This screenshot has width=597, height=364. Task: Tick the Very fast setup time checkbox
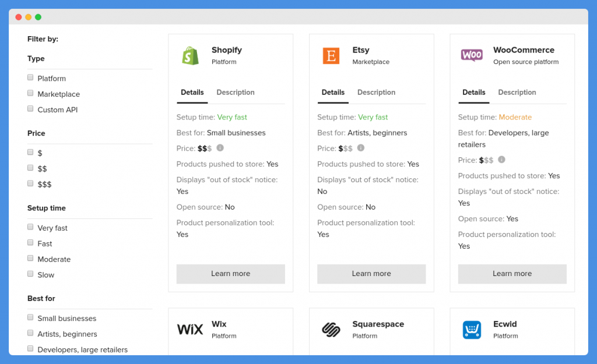(x=30, y=227)
